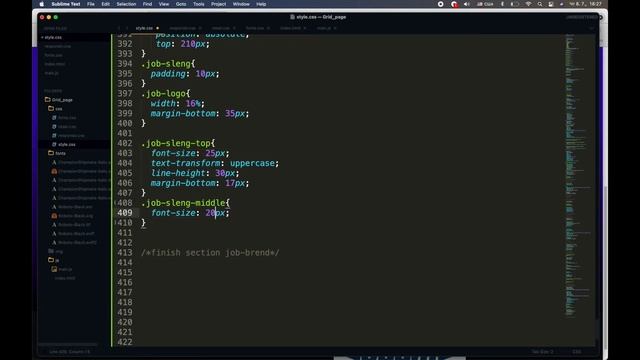
Task: Open the CSS syntax selector in status bar
Action: pyautogui.click(x=576, y=351)
